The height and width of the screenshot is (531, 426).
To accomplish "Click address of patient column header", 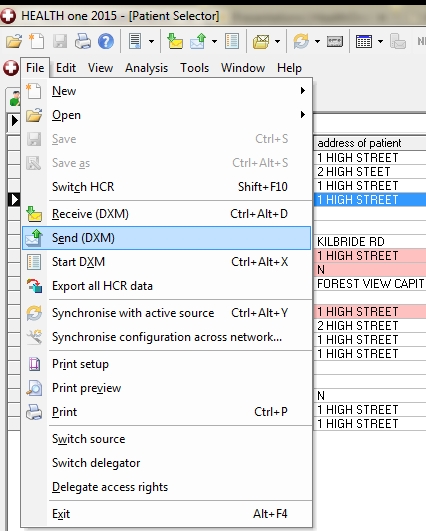I will coord(370,143).
